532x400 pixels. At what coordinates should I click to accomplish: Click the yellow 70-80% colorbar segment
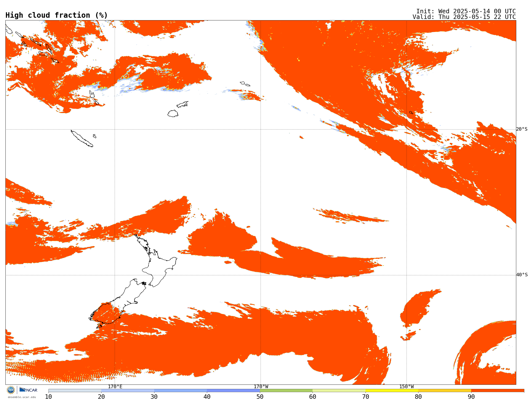(x=392, y=391)
